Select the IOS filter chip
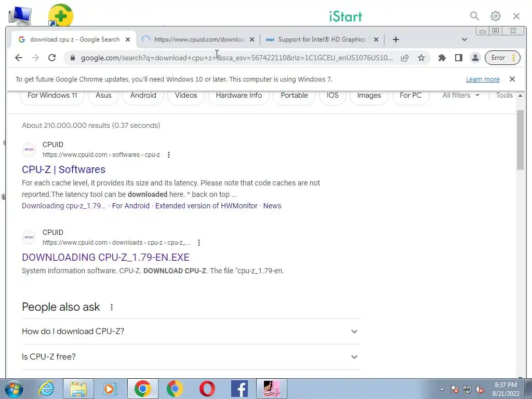 pyautogui.click(x=332, y=96)
